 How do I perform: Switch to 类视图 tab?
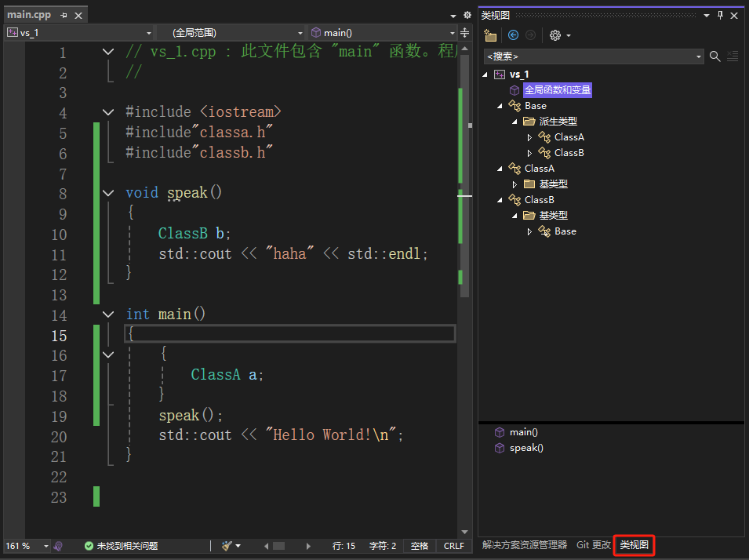pyautogui.click(x=634, y=545)
